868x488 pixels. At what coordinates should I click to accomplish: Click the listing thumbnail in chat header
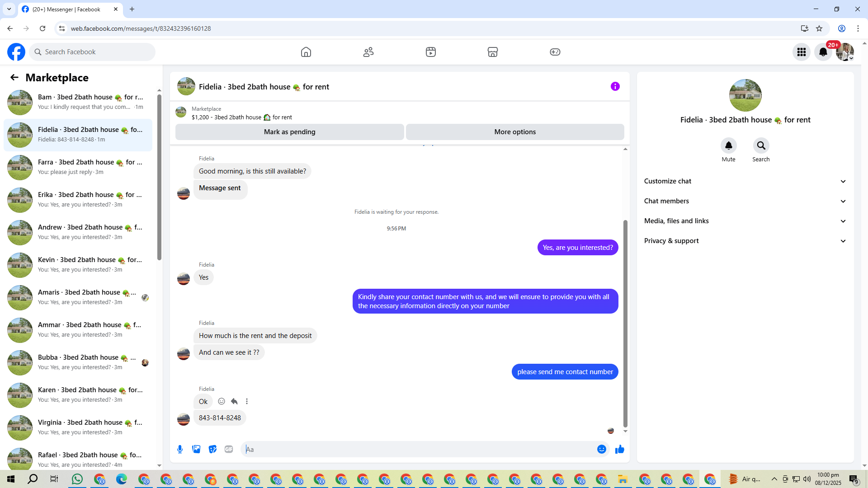tap(186, 86)
